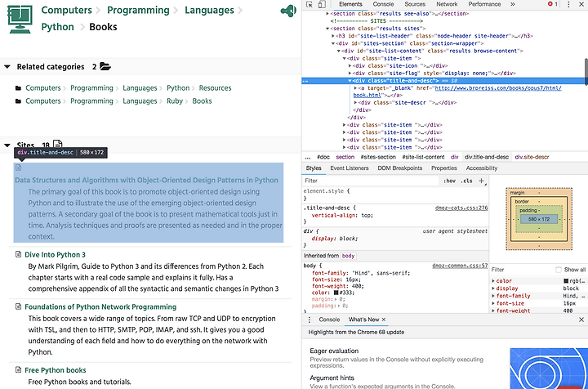This screenshot has height=389, width=588.
Task: Switch to the Console tab in DevTools
Action: (383, 4)
